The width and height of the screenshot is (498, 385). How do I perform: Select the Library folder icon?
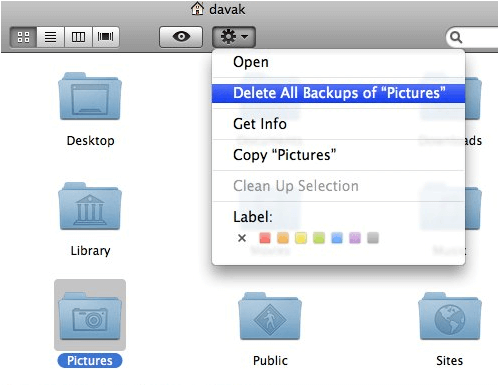(x=90, y=206)
